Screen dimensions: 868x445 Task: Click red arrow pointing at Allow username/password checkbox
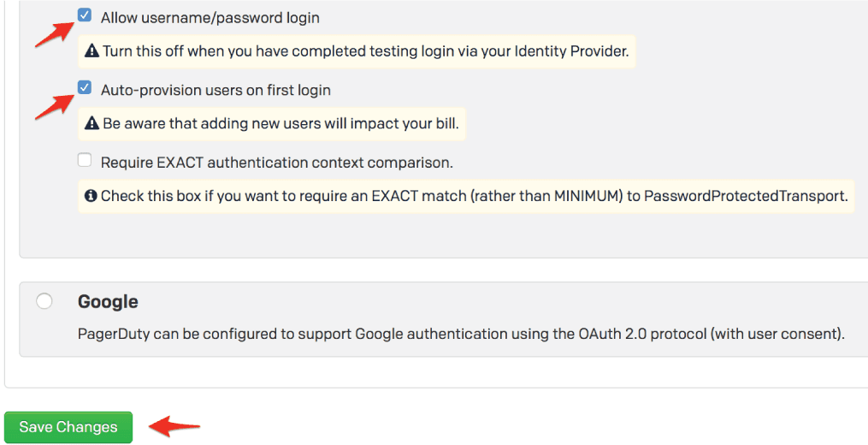coord(52,33)
